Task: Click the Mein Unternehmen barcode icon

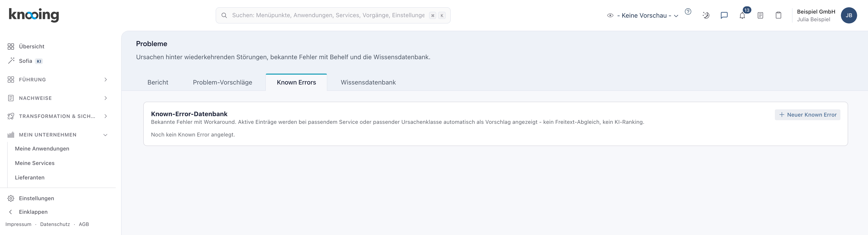Action: pyautogui.click(x=11, y=135)
